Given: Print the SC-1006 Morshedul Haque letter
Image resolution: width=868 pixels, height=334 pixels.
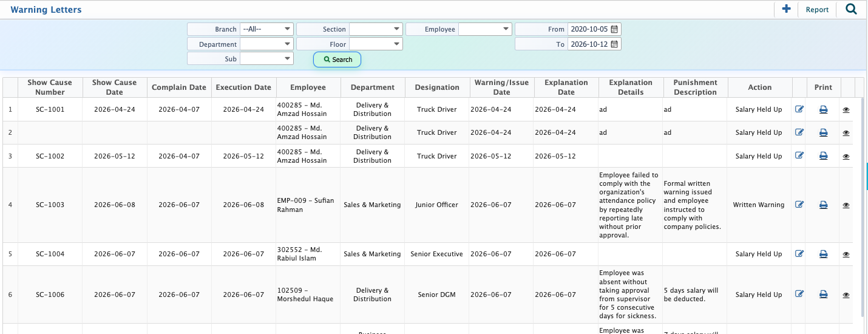Looking at the screenshot, I should tap(823, 295).
